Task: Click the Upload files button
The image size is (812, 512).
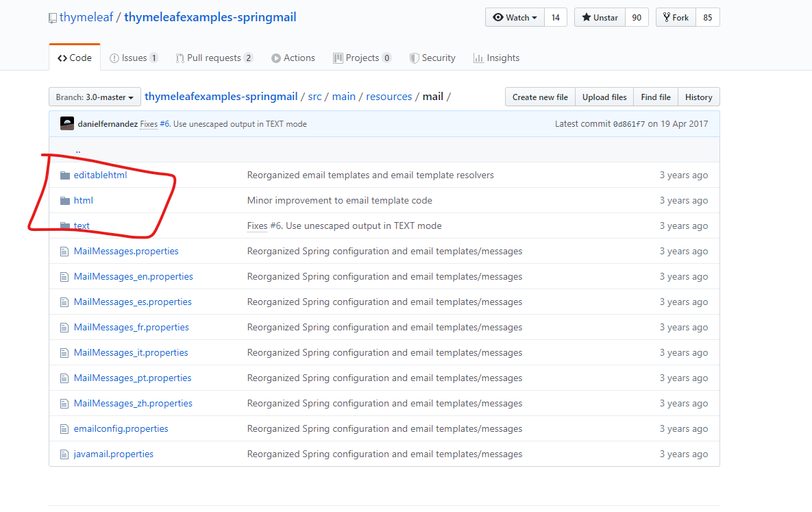Action: 604,97
